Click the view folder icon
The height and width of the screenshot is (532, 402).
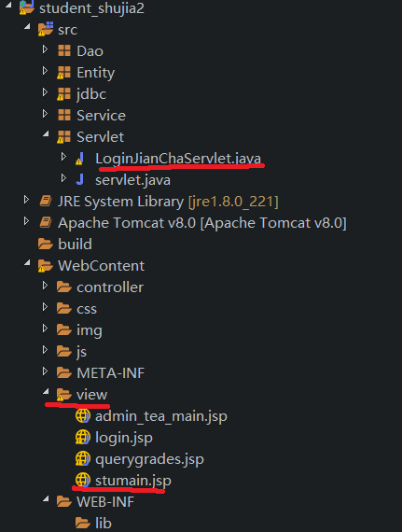click(64, 395)
